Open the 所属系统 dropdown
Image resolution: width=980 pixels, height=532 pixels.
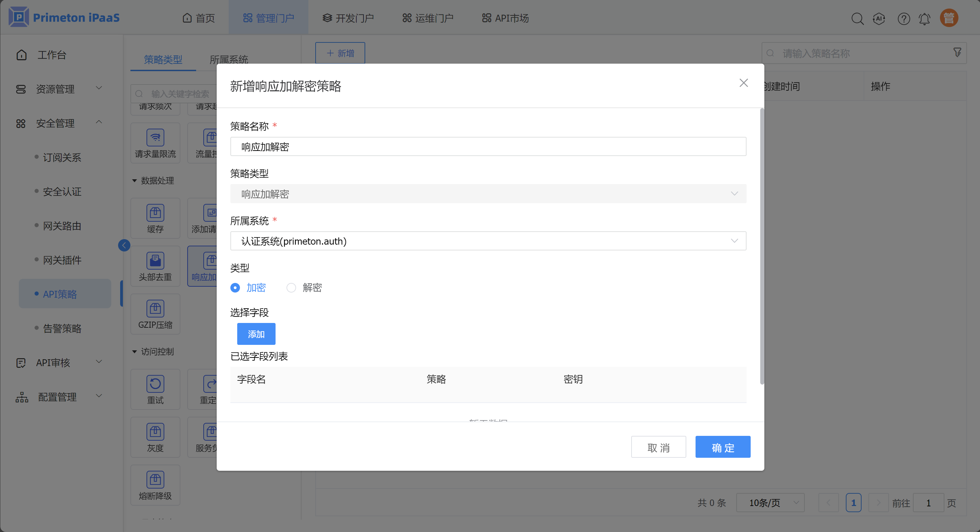(488, 241)
